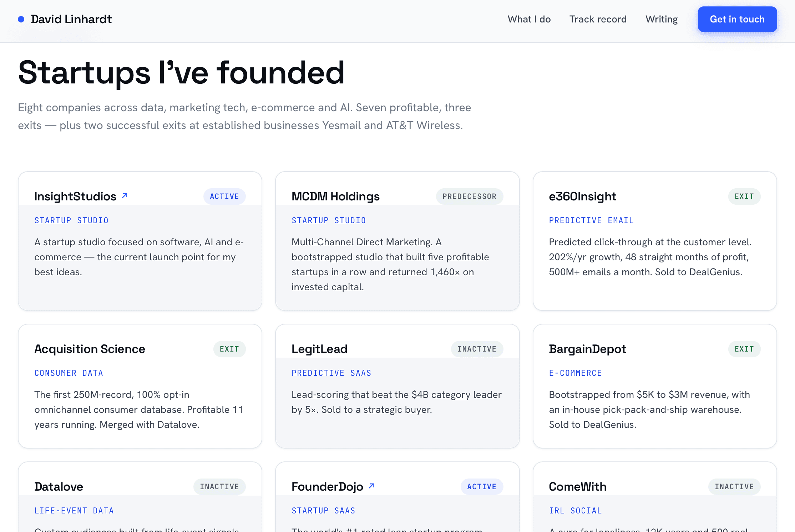This screenshot has width=795, height=532.
Task: Click the 250M-record consumer database description
Action: point(139,410)
